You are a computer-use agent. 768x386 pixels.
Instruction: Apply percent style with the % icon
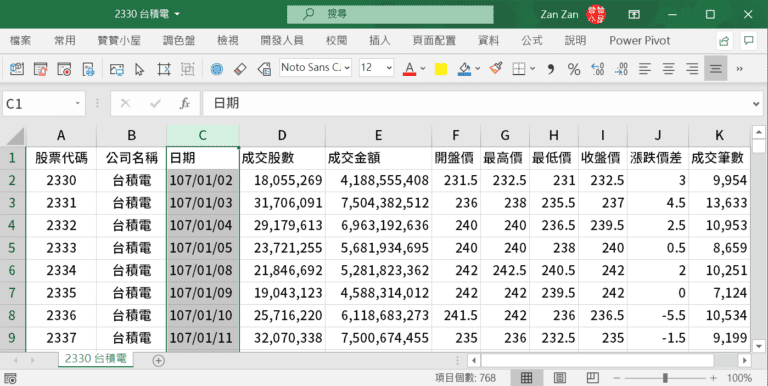tap(574, 69)
